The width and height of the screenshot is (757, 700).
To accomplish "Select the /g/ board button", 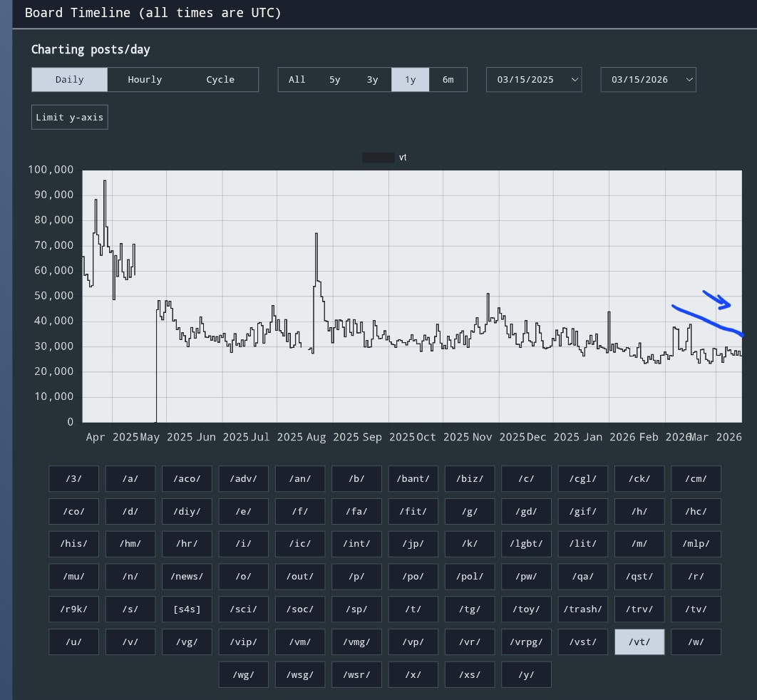I will [470, 511].
